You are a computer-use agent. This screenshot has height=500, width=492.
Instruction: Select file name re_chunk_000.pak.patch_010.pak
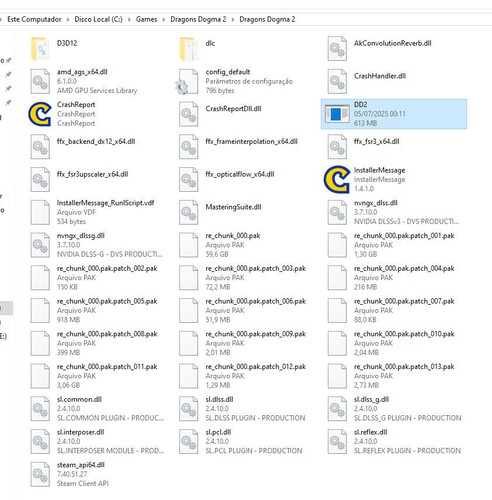pos(404,334)
